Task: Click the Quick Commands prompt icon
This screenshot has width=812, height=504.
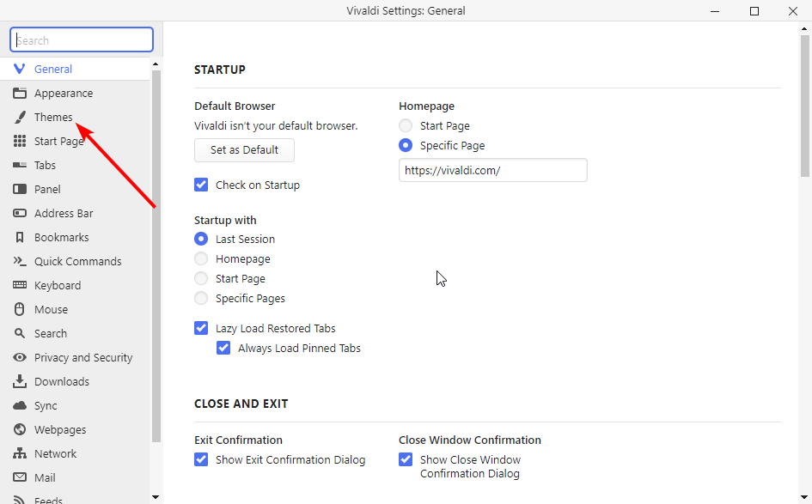Action: [20, 261]
